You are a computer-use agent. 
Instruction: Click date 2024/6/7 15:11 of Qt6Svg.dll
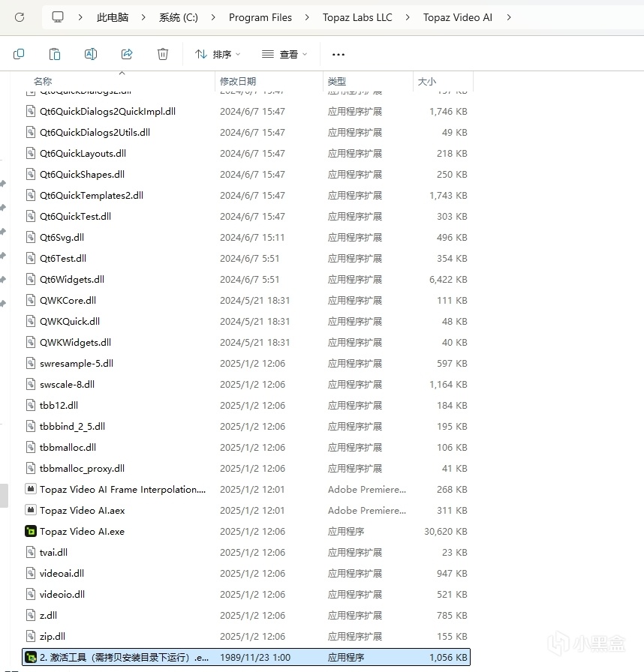point(252,238)
